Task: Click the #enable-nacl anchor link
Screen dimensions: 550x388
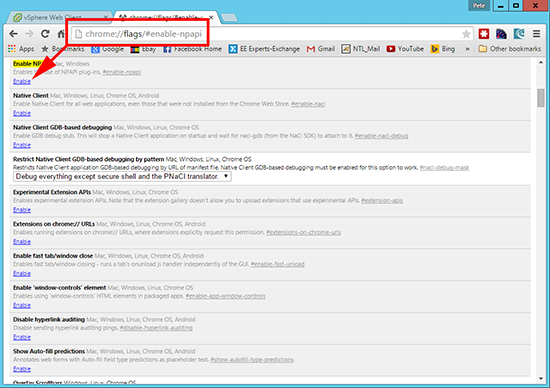Action: point(308,104)
